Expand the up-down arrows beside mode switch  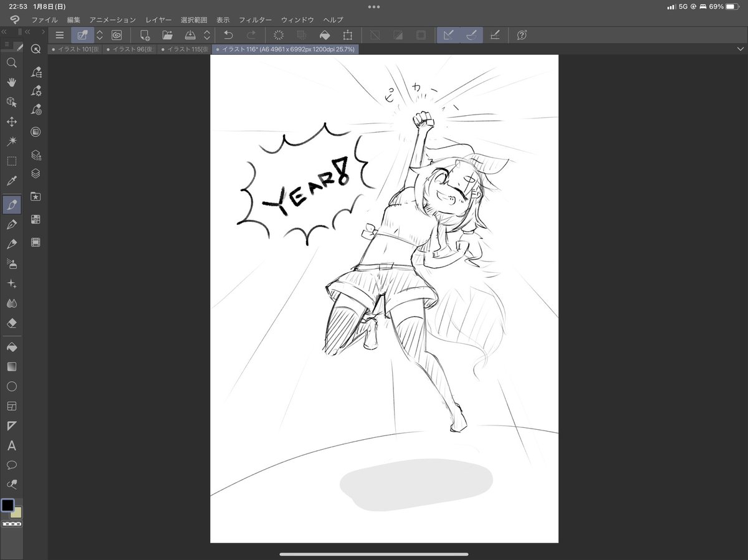[99, 35]
